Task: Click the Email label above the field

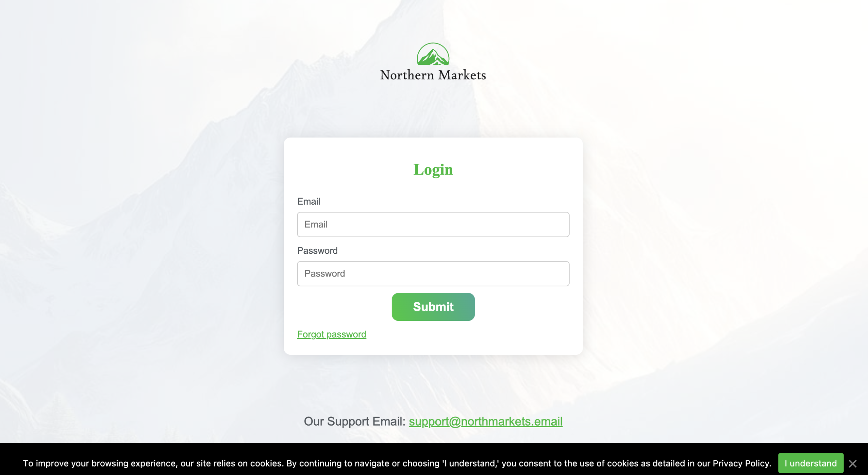Action: point(309,201)
